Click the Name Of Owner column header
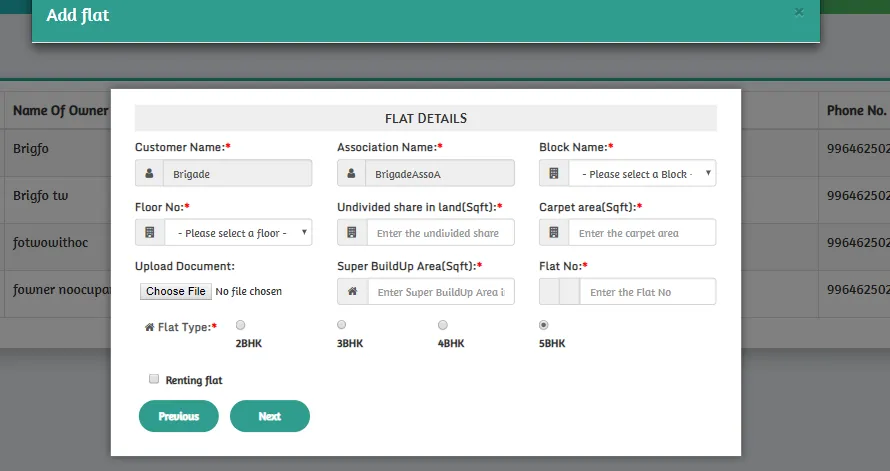Viewport: 890px width, 471px height. click(x=60, y=111)
